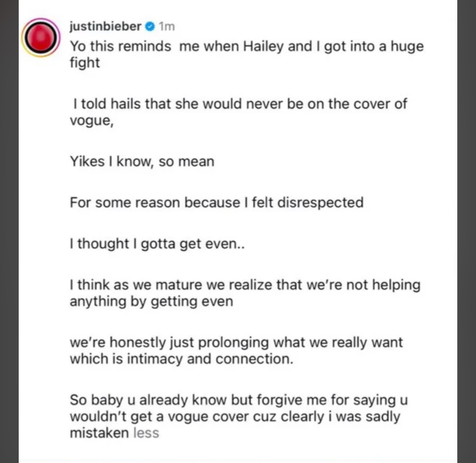Click the "which is intimacy and connection." line
476x463 pixels.
[x=181, y=359]
